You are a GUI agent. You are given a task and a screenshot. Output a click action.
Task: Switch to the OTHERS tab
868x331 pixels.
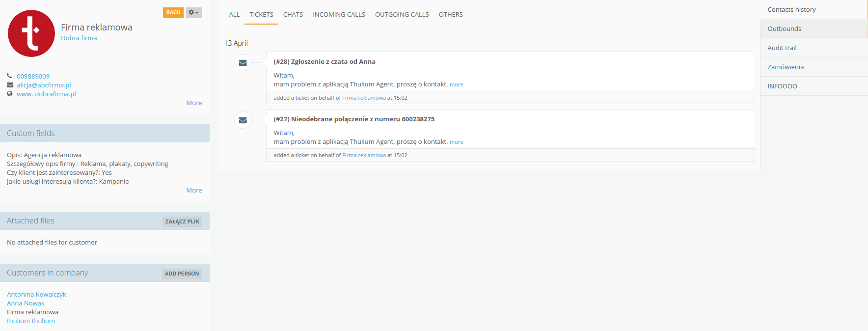click(451, 14)
